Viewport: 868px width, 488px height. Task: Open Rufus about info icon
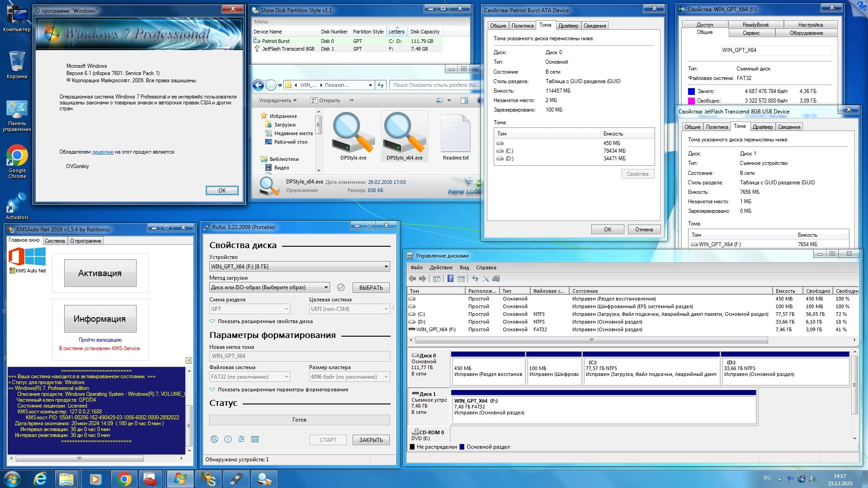pyautogui.click(x=228, y=439)
